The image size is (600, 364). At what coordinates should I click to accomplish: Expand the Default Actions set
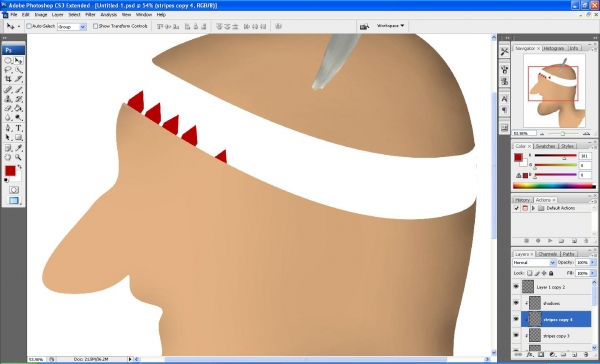pos(533,208)
